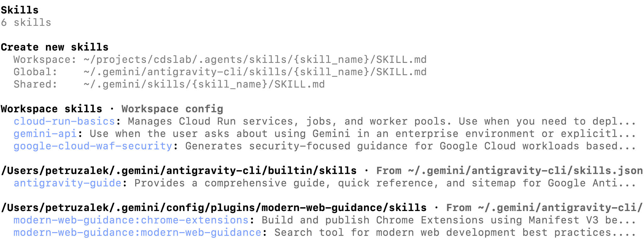Screen dimensions: 644x245
Task: Open modern-web-guidance:modern-web-guidance skill
Action: [137, 232]
